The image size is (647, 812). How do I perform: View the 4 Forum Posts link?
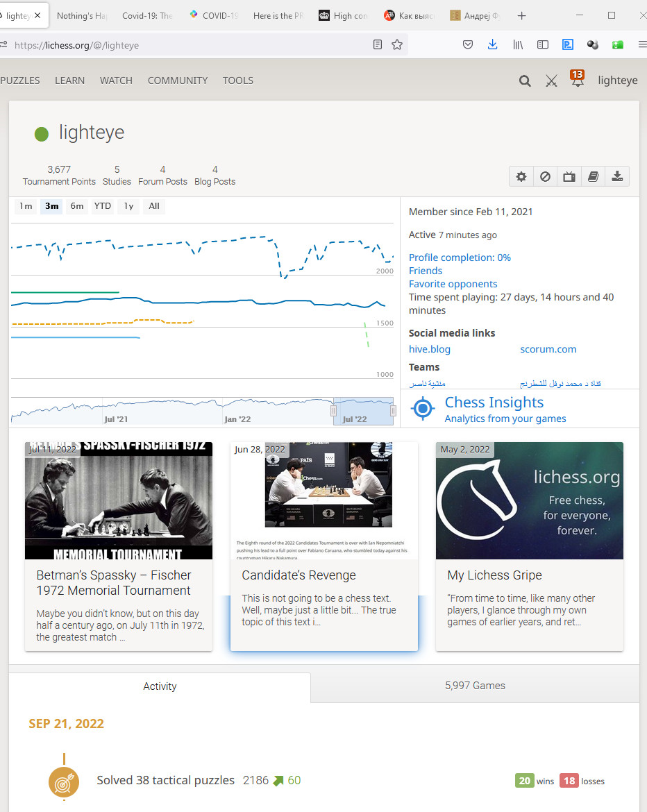pos(162,176)
